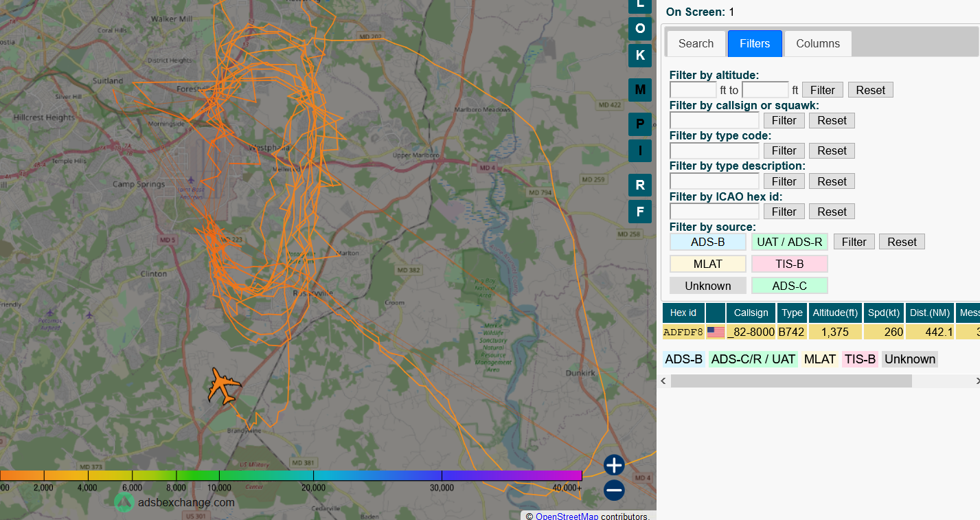
Task: Switch to the Columns tab
Action: tap(818, 43)
